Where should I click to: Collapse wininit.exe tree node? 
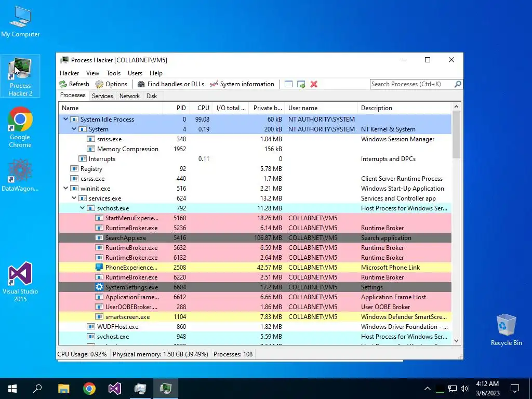(x=65, y=188)
